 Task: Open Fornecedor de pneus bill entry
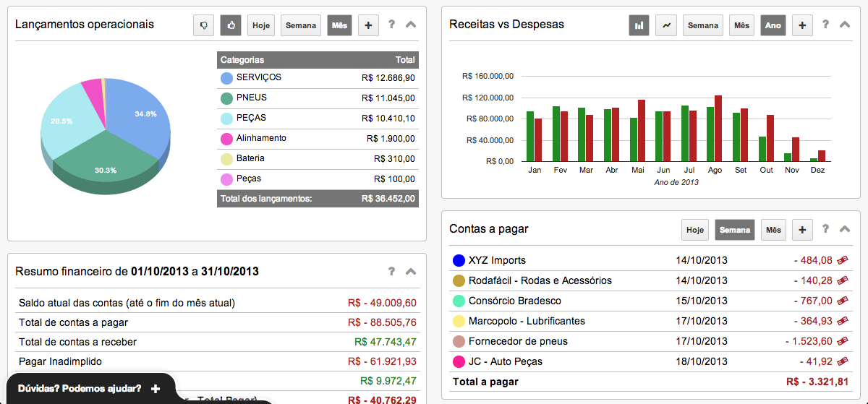pos(518,341)
